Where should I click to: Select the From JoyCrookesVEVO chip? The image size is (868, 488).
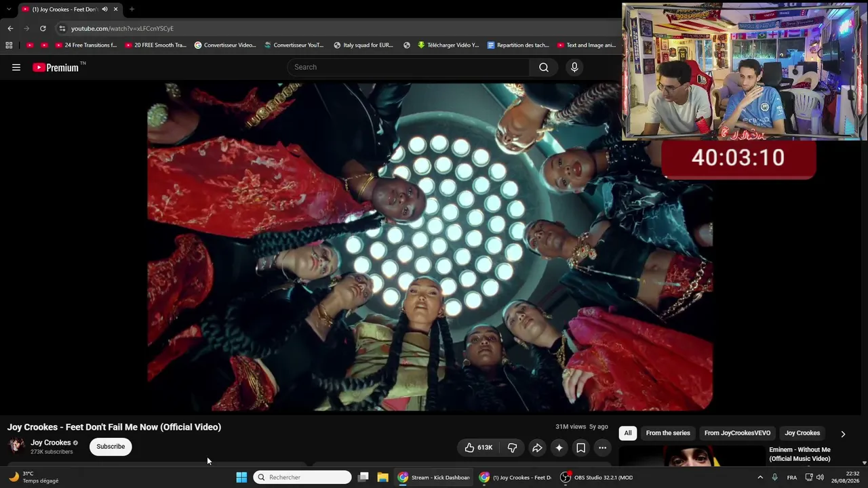pos(737,433)
